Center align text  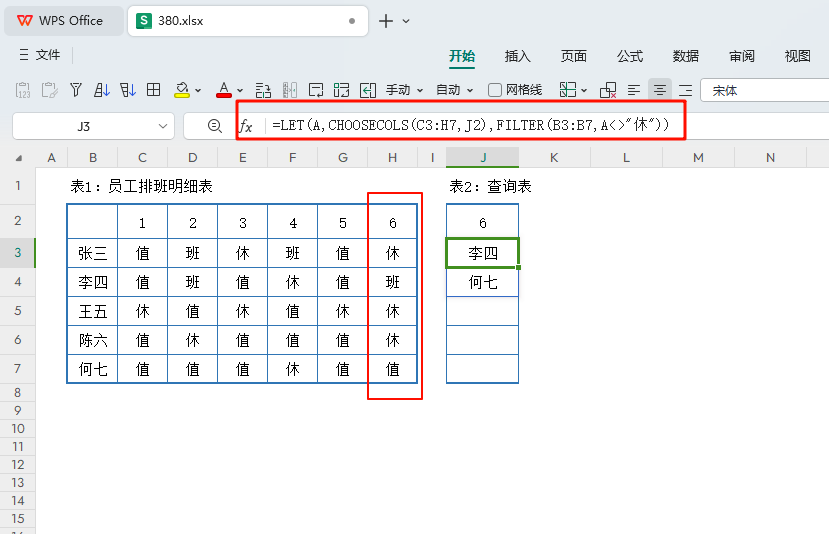pos(660,90)
